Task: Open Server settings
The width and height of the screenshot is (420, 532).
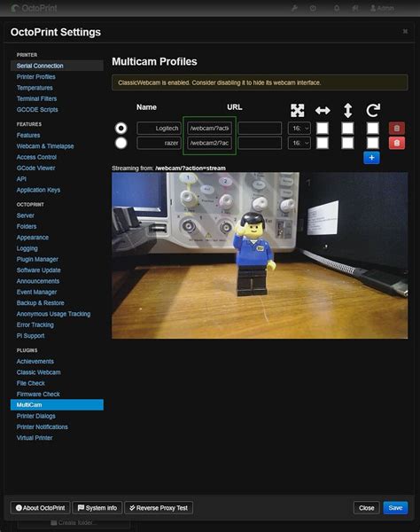Action: (x=26, y=215)
